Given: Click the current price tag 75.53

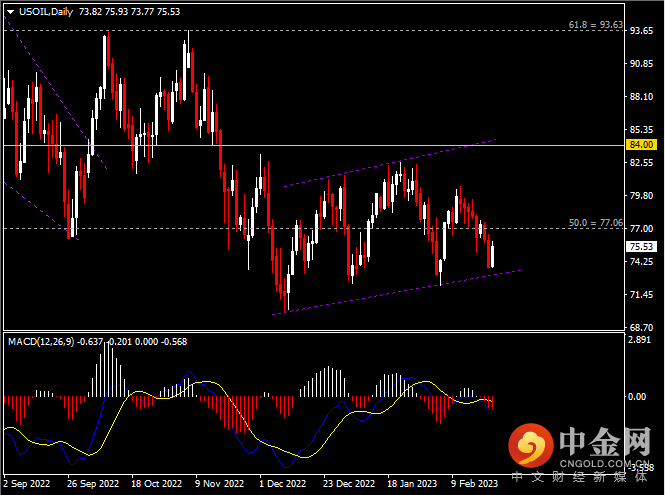Looking at the screenshot, I should (x=641, y=246).
